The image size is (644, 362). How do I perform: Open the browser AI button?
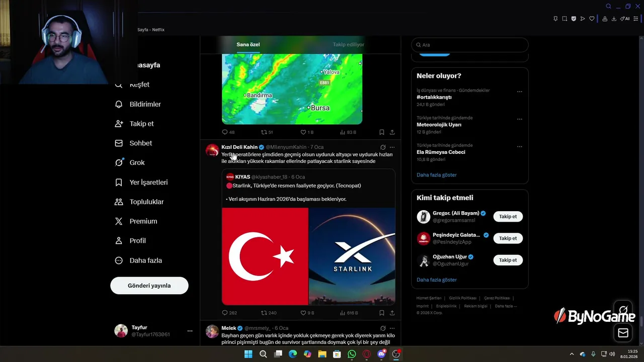click(625, 19)
